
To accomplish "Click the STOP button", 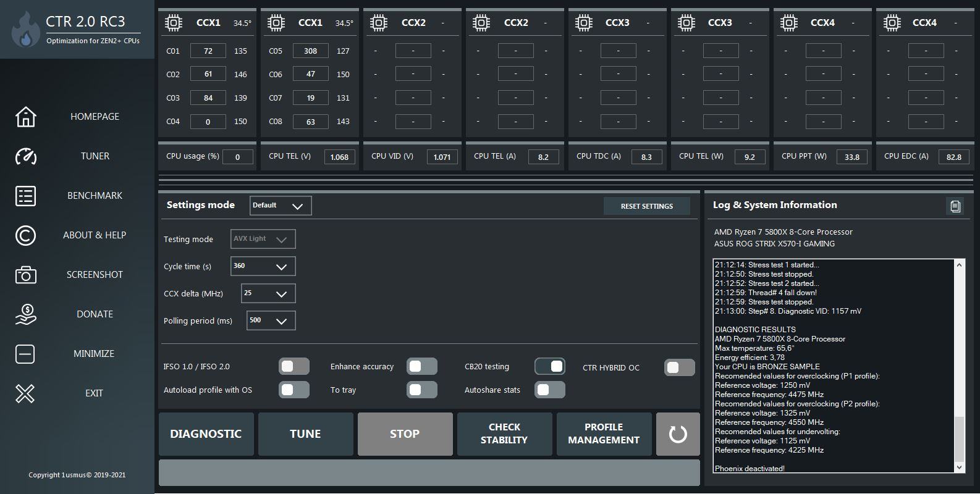I will click(405, 434).
